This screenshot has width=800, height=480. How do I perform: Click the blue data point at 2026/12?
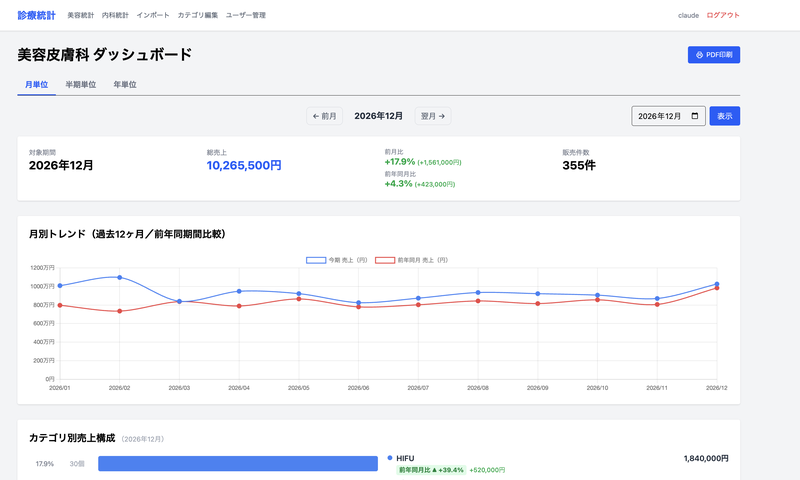[717, 284]
